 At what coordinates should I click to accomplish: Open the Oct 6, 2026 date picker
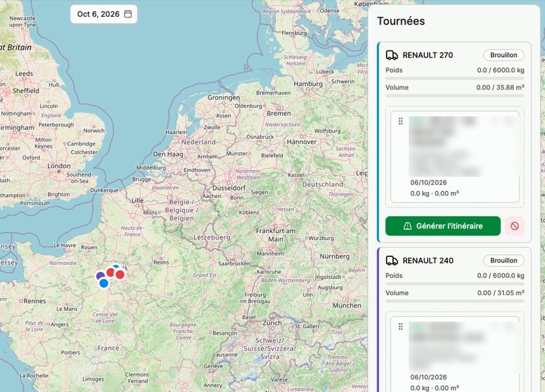[104, 14]
